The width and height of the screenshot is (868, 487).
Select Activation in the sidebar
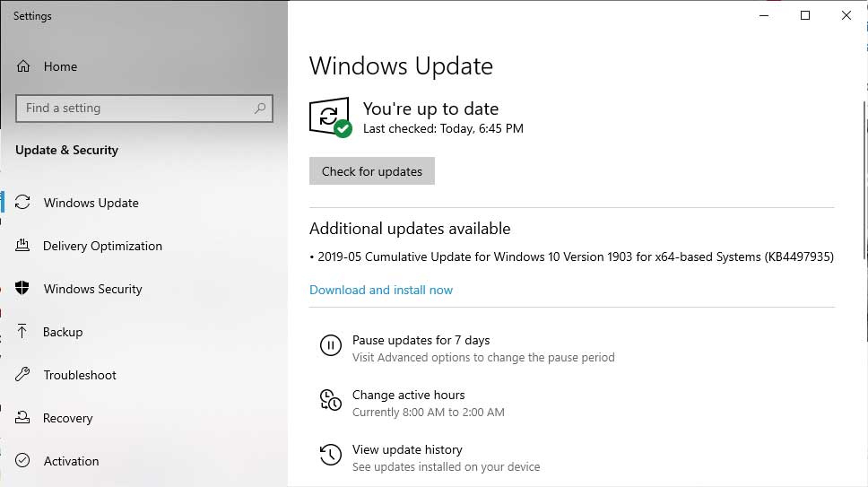click(71, 461)
